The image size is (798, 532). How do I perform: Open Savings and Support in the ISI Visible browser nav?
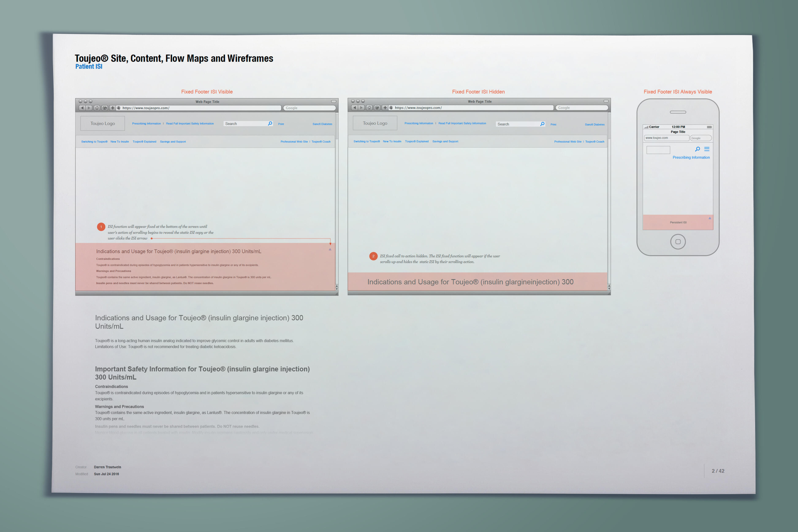coord(173,142)
